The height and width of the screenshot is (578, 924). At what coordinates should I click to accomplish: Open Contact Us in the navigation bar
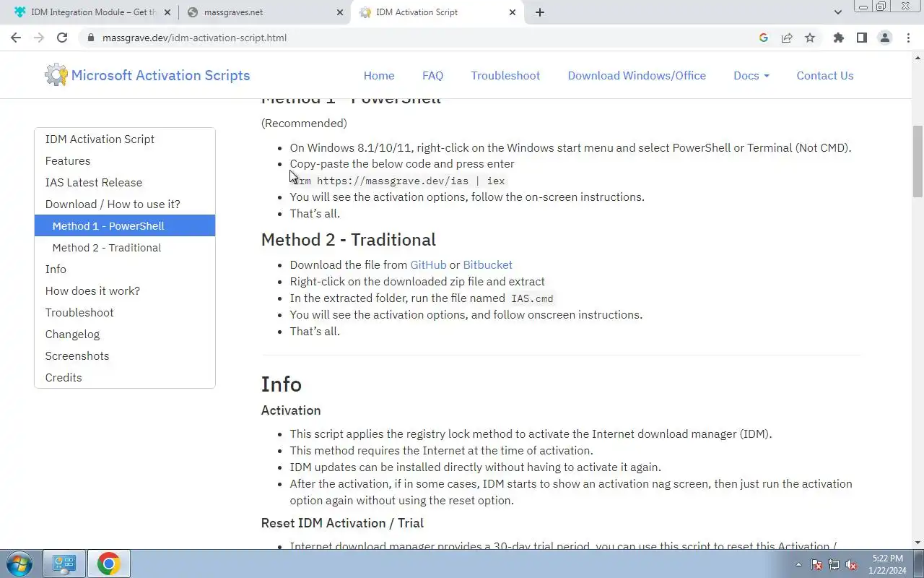tap(825, 75)
